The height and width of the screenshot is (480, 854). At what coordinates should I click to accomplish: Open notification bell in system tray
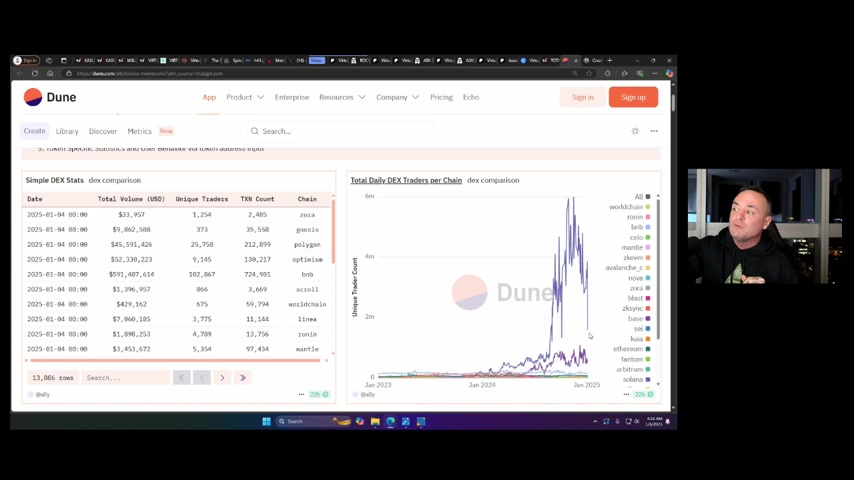tap(668, 421)
